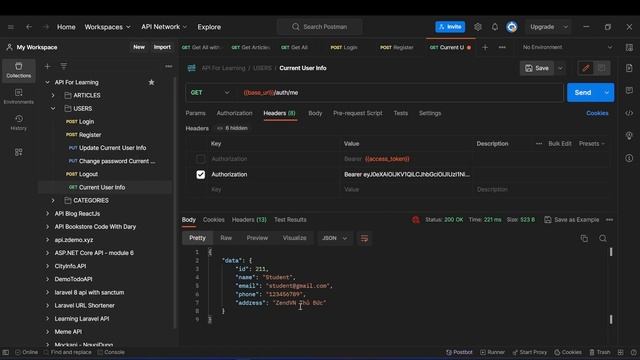The image size is (640, 360).
Task: Click the Invite button
Action: [450, 27]
